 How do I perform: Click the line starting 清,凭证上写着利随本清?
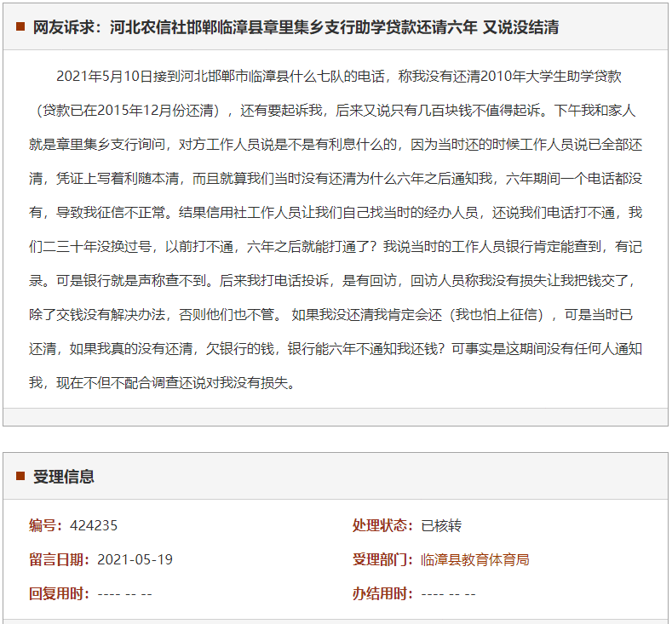336,178
